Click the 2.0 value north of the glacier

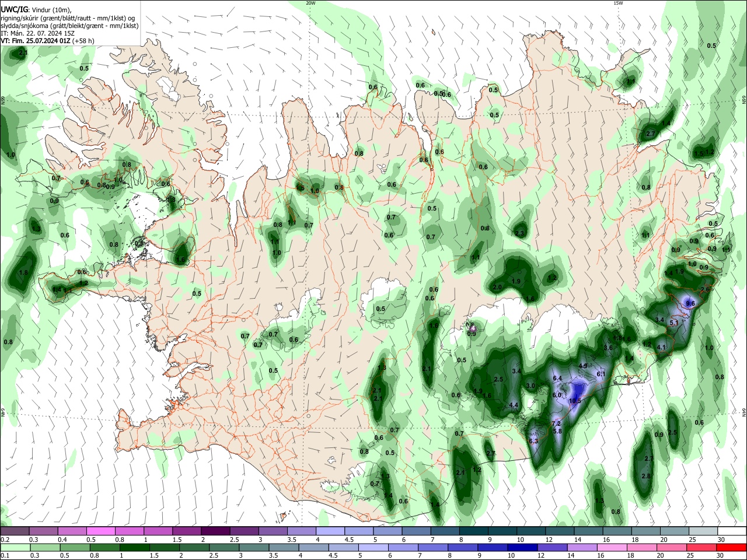click(x=497, y=288)
